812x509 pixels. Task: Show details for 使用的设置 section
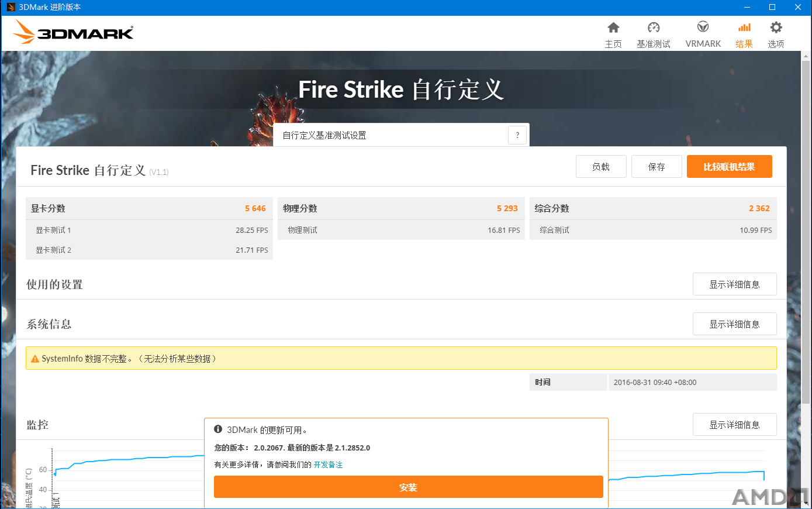coord(735,284)
